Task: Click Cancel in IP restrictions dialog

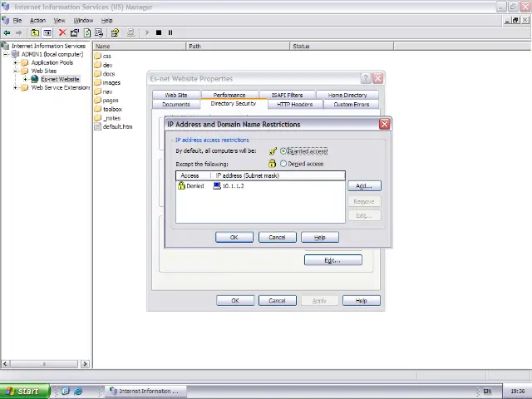Action: (x=277, y=237)
